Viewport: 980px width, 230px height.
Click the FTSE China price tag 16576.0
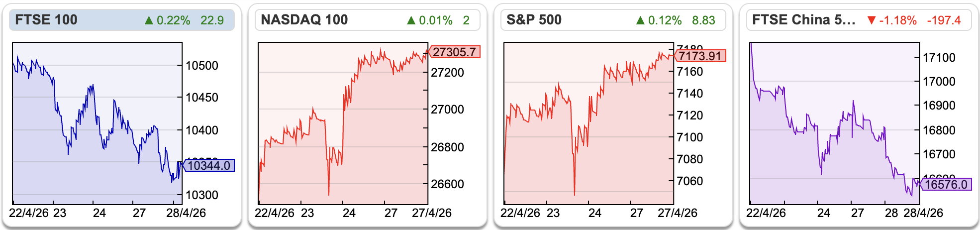click(x=946, y=184)
